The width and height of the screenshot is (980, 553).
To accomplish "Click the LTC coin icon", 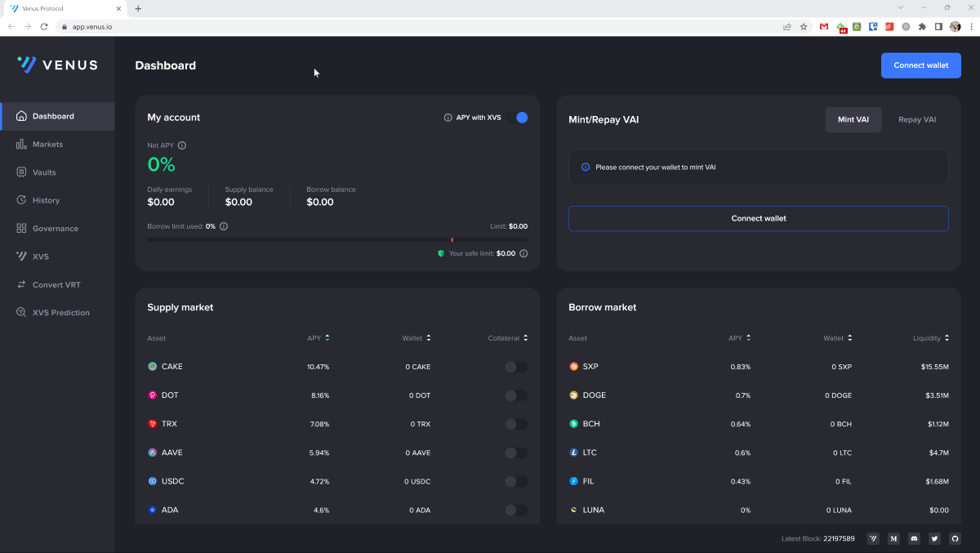I will pyautogui.click(x=573, y=453).
